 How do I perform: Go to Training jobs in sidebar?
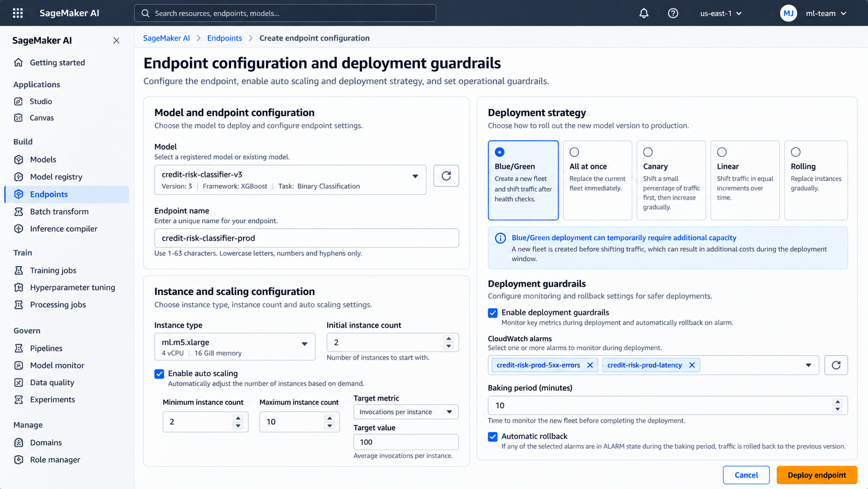click(53, 270)
